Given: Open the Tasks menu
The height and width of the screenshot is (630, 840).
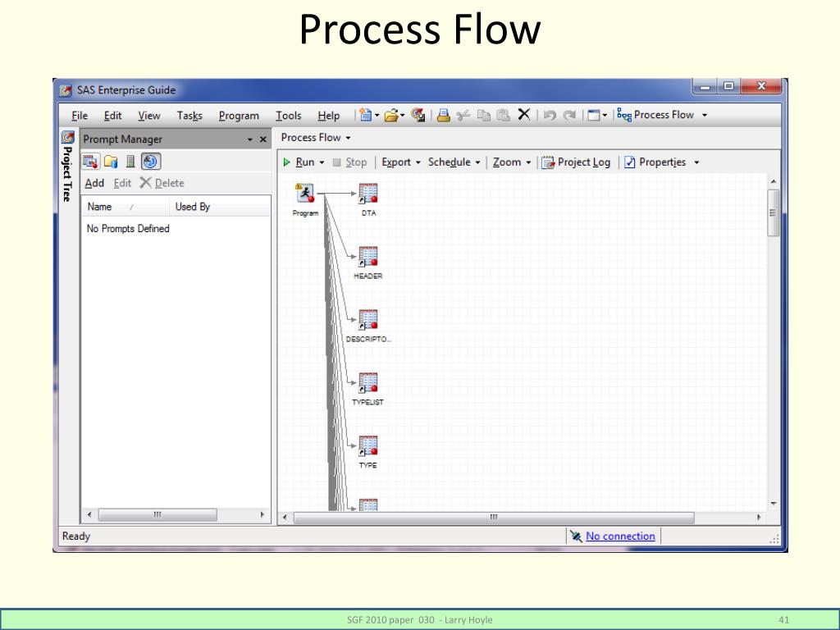Looking at the screenshot, I should [x=189, y=116].
